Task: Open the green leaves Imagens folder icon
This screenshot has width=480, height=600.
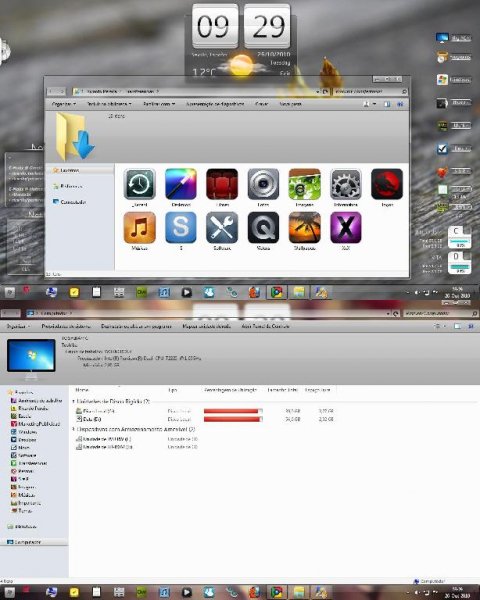Action: (x=304, y=184)
